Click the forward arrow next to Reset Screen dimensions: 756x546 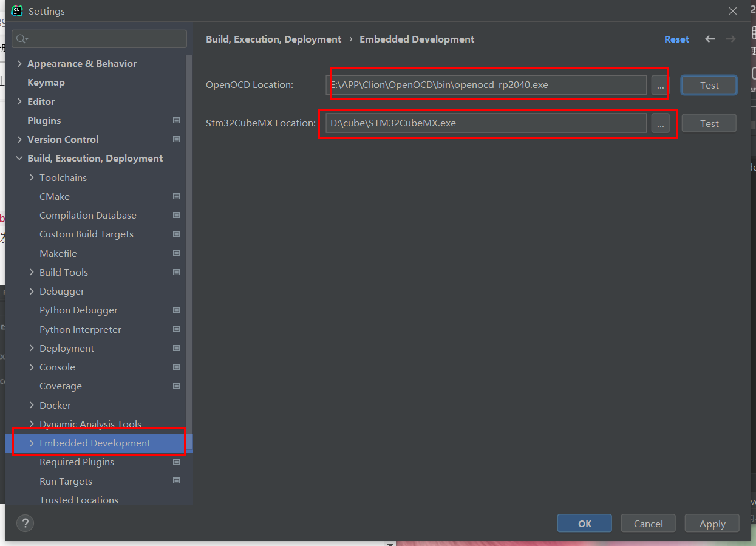coord(730,39)
